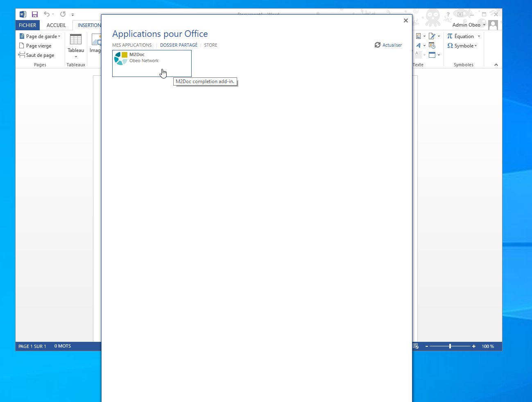Click the Word Help question mark icon
The height and width of the screenshot is (402, 532).
[x=448, y=14]
